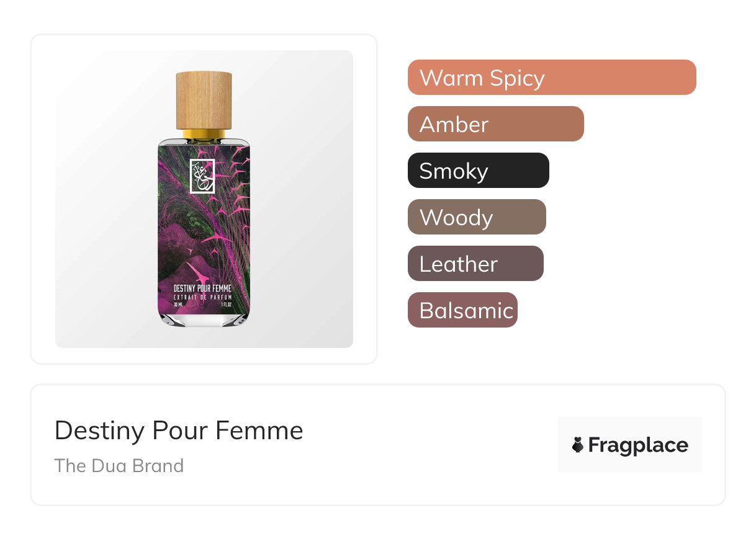756x536 pixels.
Task: Click the Leather accord bar
Action: [x=475, y=264]
